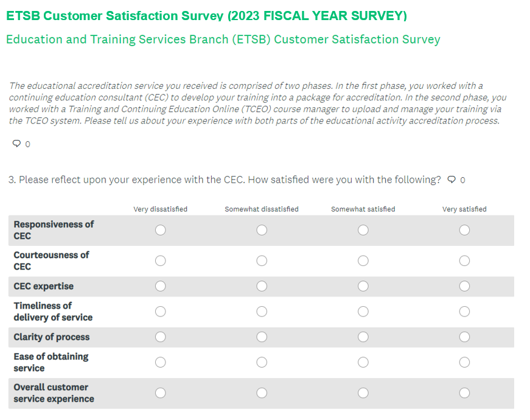Click comment icon below the intro paragraph
This screenshot has height=420, width=530.
tap(16, 144)
